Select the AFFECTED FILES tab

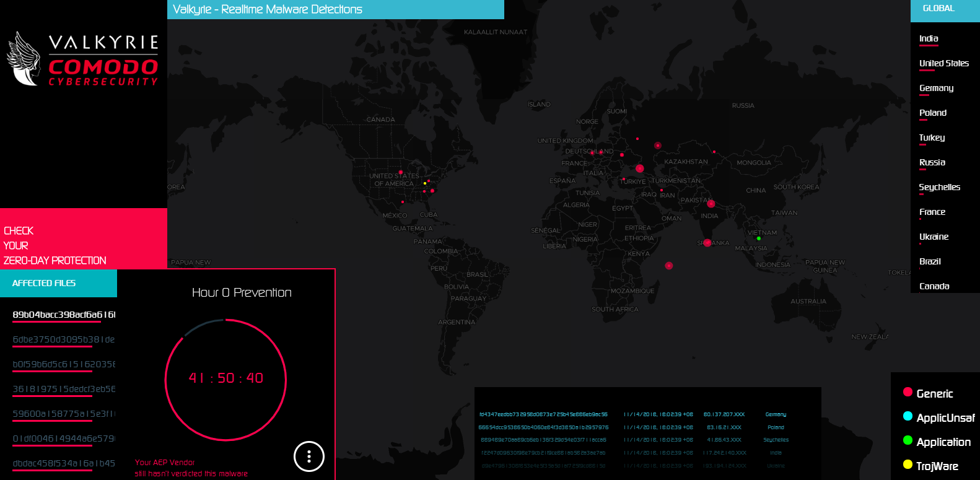pyautogui.click(x=58, y=283)
